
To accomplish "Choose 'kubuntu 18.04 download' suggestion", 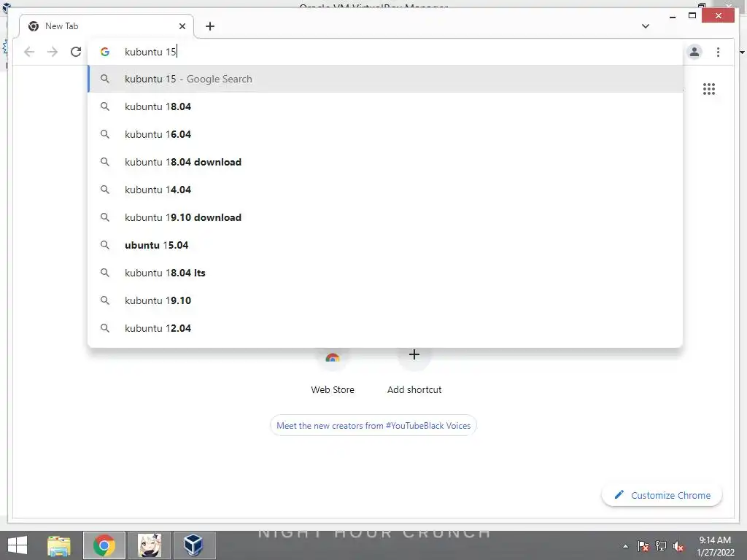I will (x=385, y=162).
